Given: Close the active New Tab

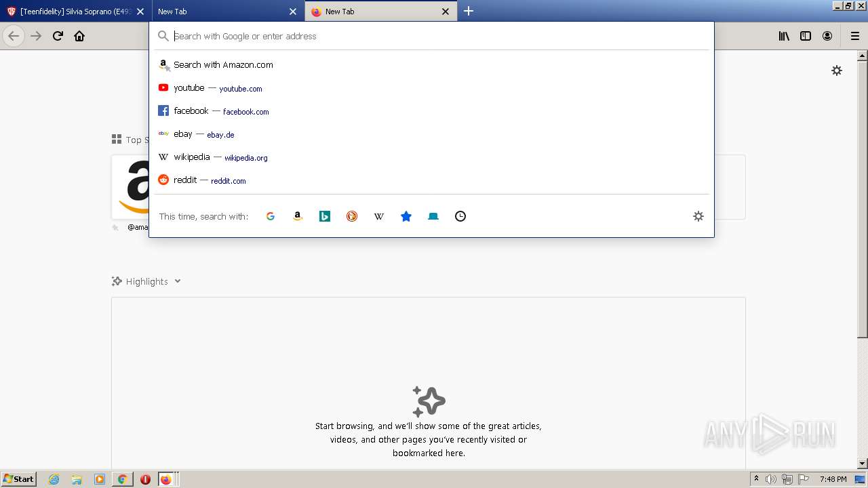Looking at the screenshot, I should point(446,12).
